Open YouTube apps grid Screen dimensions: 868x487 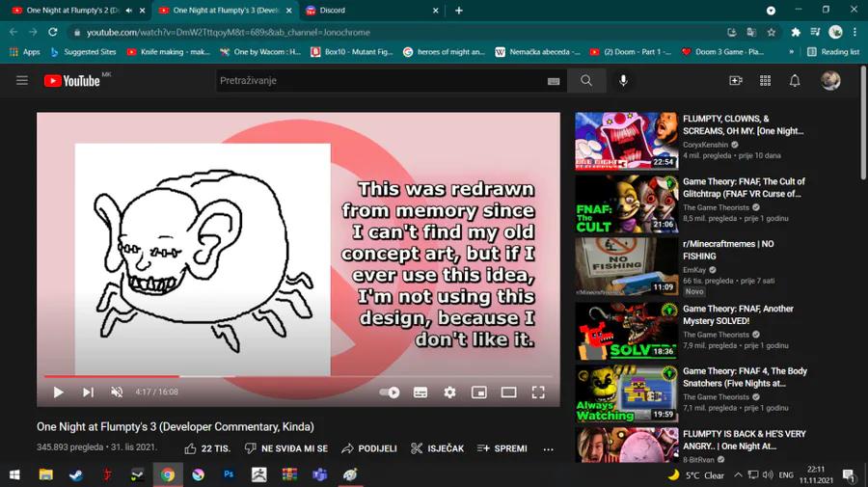765,81
